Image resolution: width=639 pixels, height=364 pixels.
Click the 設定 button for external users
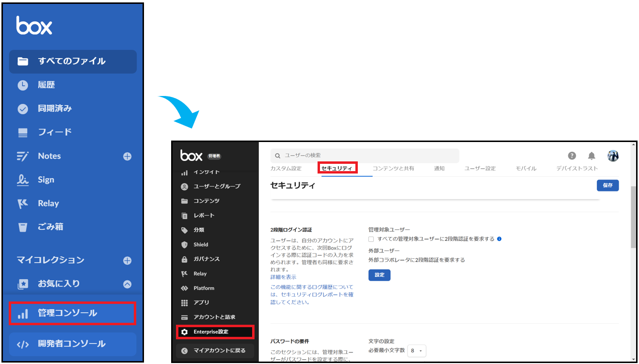click(379, 275)
